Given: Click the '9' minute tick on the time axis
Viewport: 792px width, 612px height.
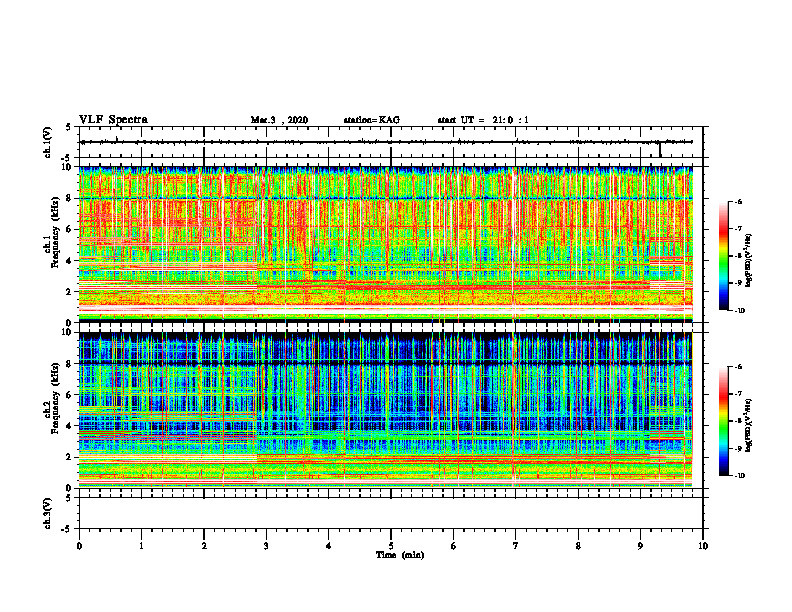Looking at the screenshot, I should click(x=640, y=546).
